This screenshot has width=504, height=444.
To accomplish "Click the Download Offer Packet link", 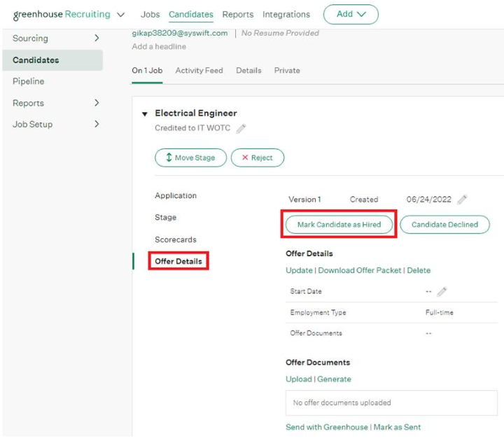I will (360, 270).
